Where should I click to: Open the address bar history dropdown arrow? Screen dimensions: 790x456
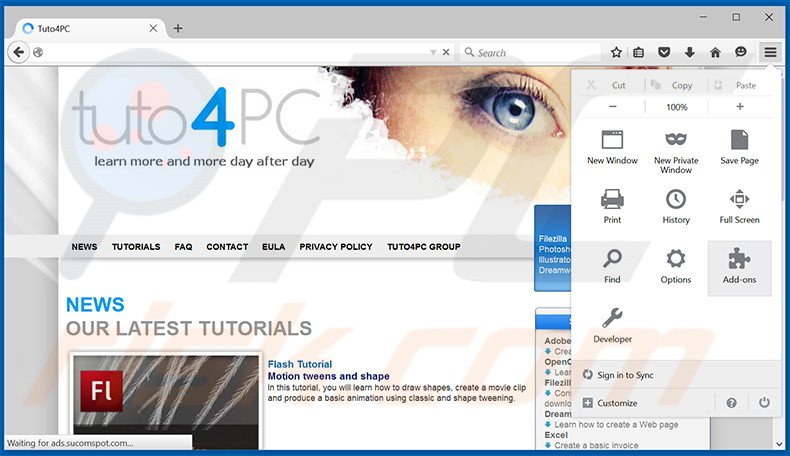coord(433,52)
